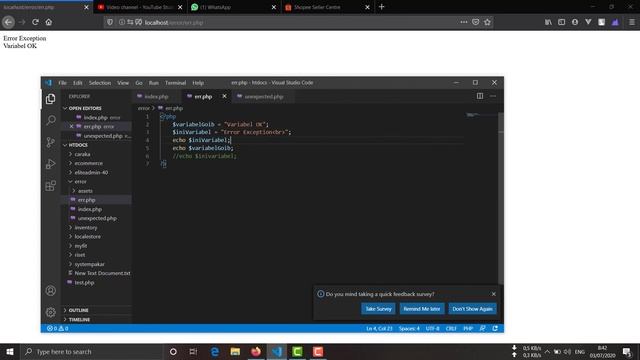Open the Accounts icon in VS Code activity bar

51,291
